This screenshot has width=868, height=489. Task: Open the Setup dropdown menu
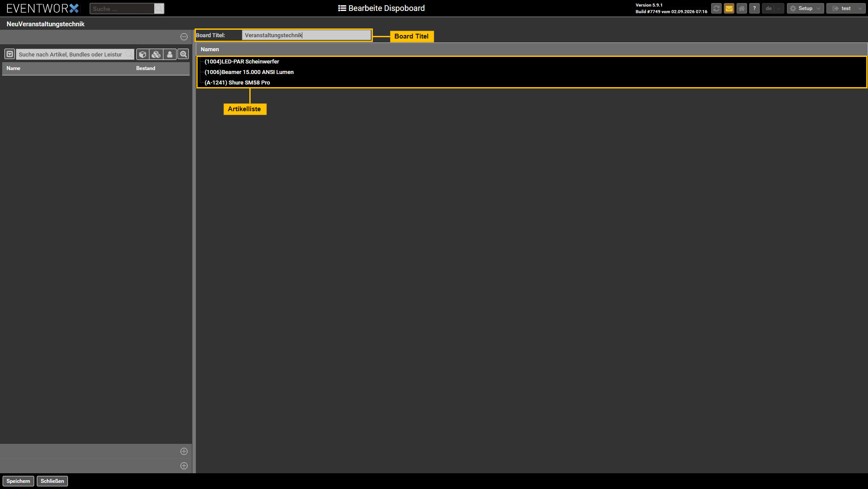pos(805,8)
